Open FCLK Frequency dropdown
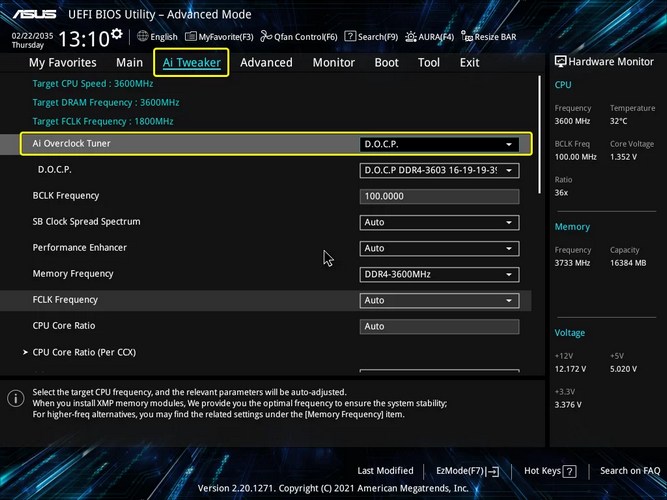This screenshot has width=667, height=500. click(x=439, y=300)
